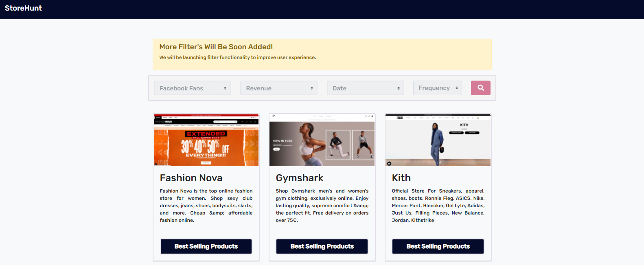Open the Facebook Fans dropdown
644x265 pixels.
[193, 88]
